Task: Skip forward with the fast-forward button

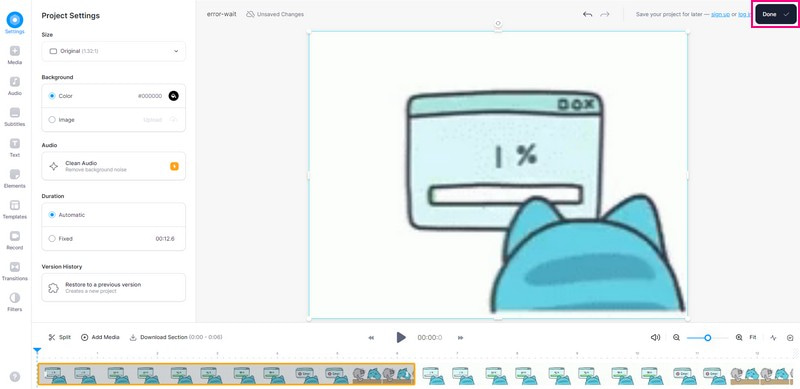Action: 460,337
